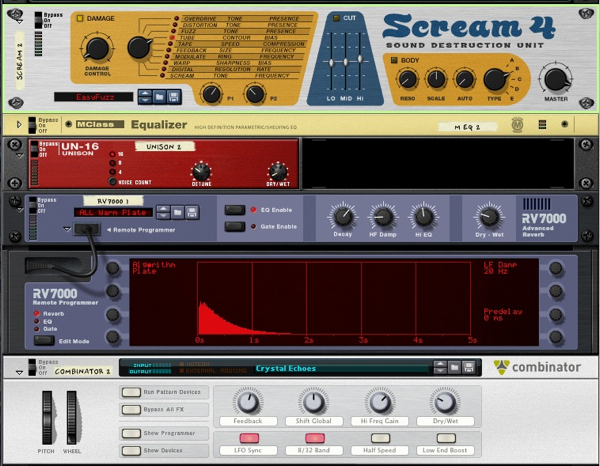
Task: Toggle the Low End Boost button
Action: (446, 438)
